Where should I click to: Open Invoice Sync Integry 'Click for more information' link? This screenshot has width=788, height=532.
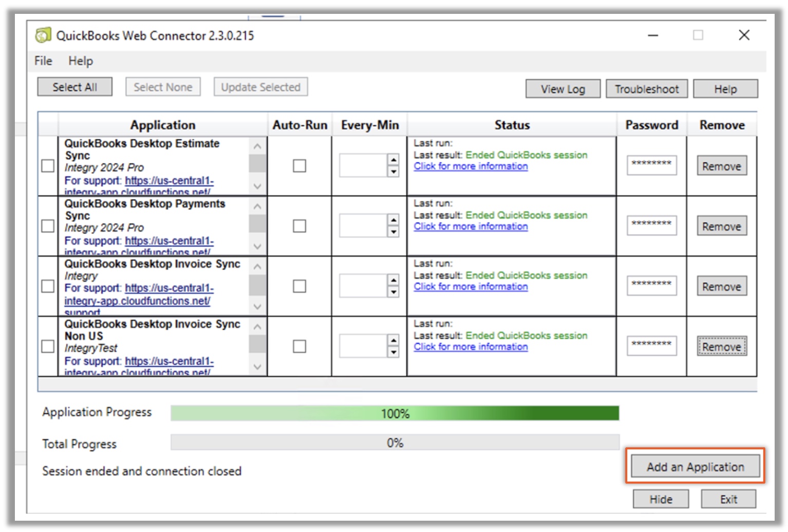[x=471, y=287]
